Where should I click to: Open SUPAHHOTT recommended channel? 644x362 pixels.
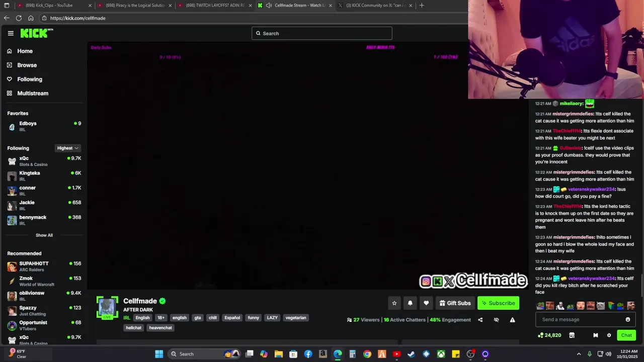coord(44,266)
